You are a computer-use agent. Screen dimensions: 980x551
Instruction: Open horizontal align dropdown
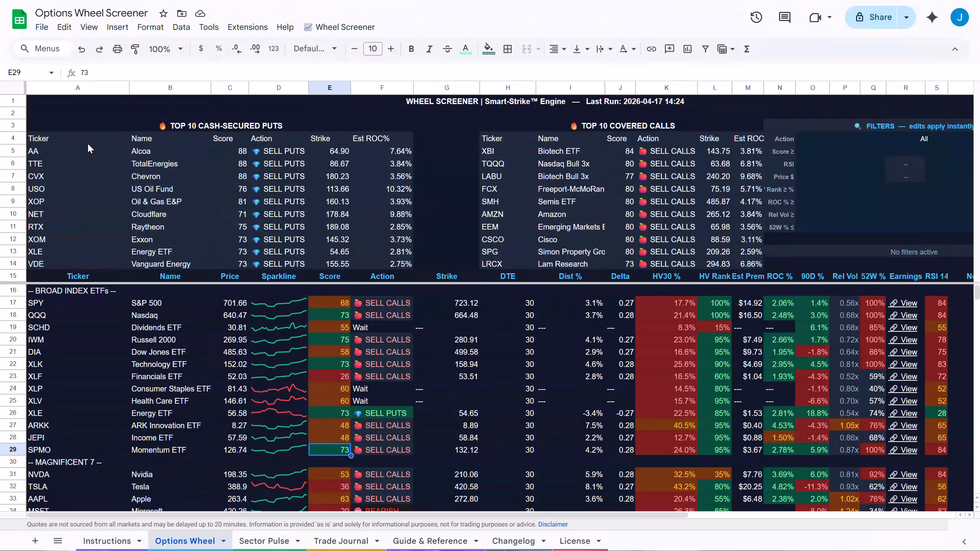558,49
